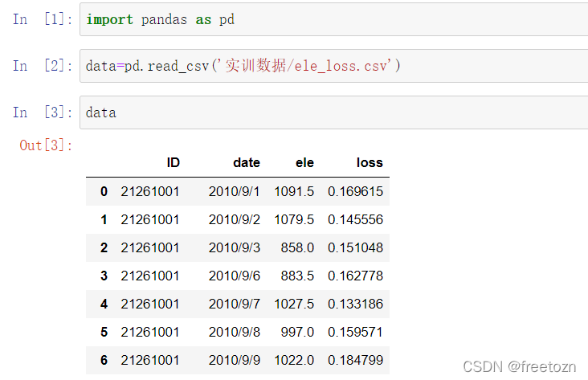Click the loss value 0.162778

(x=356, y=276)
